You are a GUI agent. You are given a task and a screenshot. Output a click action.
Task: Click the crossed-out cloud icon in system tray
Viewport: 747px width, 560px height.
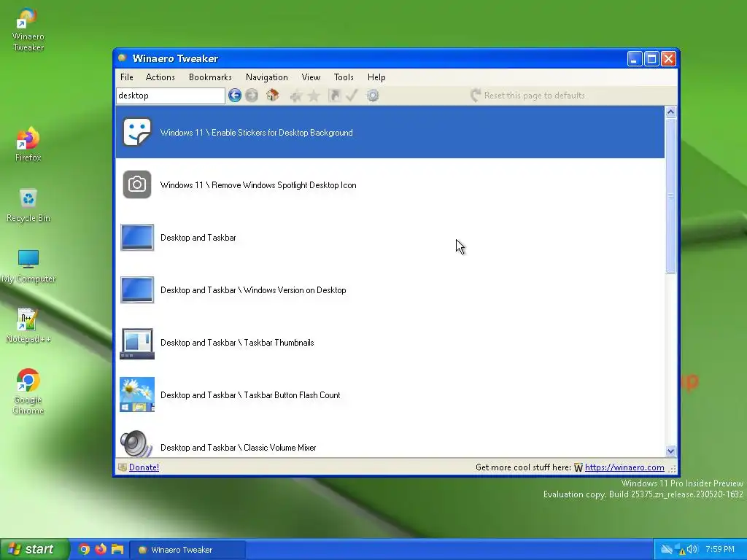667,550
